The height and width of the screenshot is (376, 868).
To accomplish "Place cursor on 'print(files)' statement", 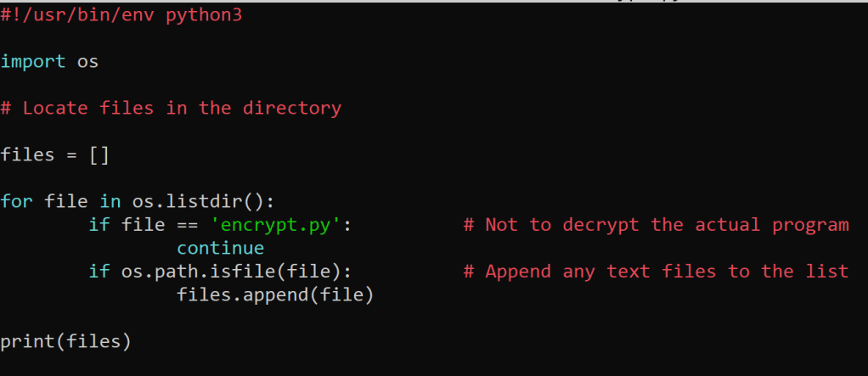I will [66, 341].
